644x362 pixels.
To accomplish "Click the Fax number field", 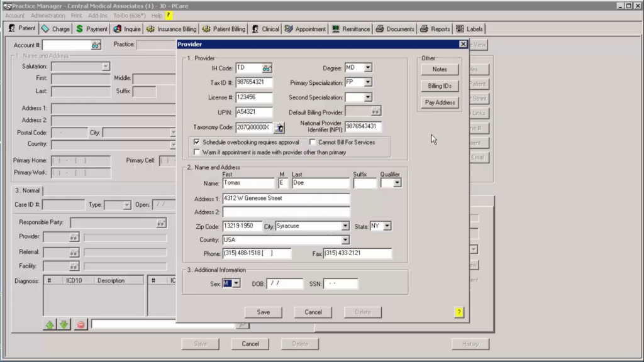I will tap(357, 254).
